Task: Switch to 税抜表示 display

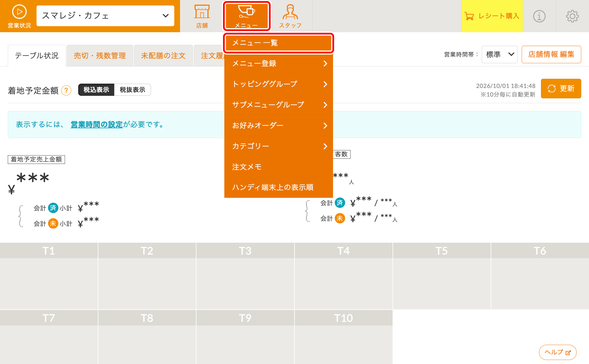Action: click(132, 90)
